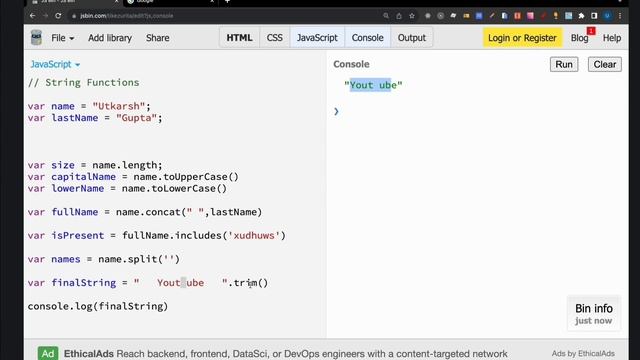This screenshot has width=640, height=360.
Task: Click the console prompt chevron
Action: tap(336, 111)
